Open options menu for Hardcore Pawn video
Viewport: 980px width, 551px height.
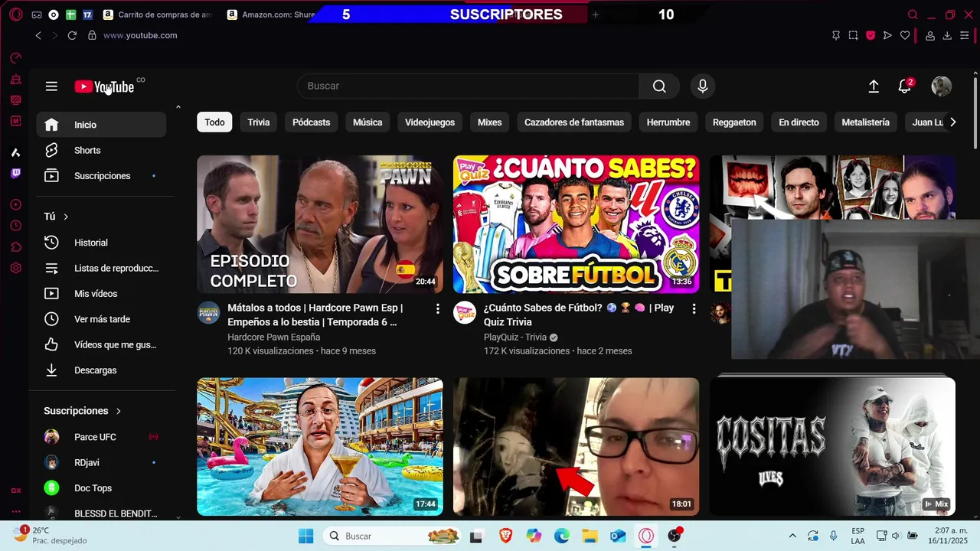[438, 308]
